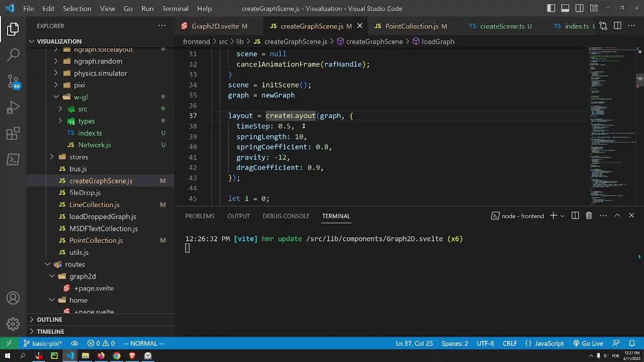Open the Manage gear icon

[x=13, y=324]
